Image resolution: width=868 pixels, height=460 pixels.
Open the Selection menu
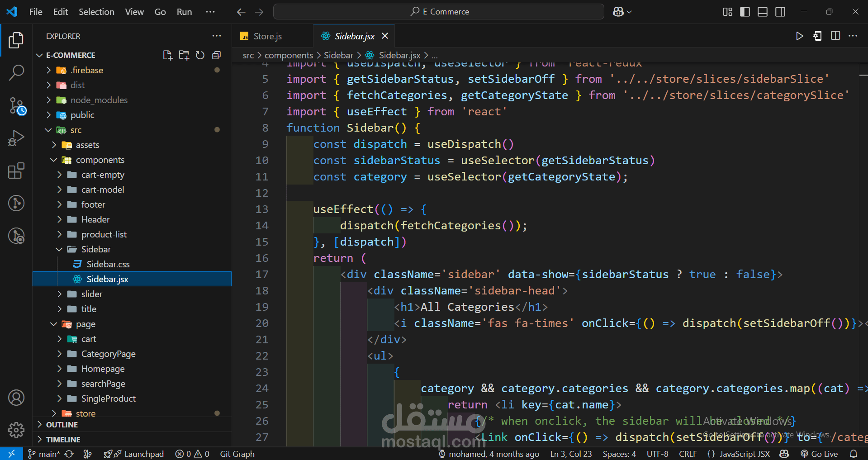96,12
